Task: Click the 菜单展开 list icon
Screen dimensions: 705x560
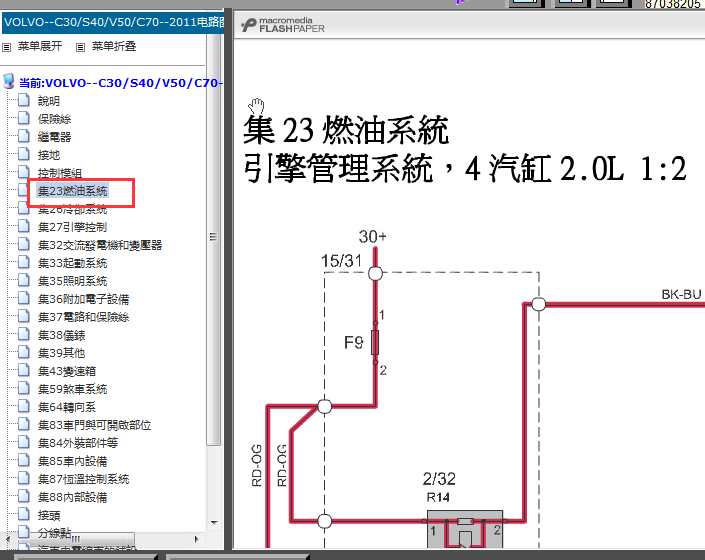Action: [7, 47]
